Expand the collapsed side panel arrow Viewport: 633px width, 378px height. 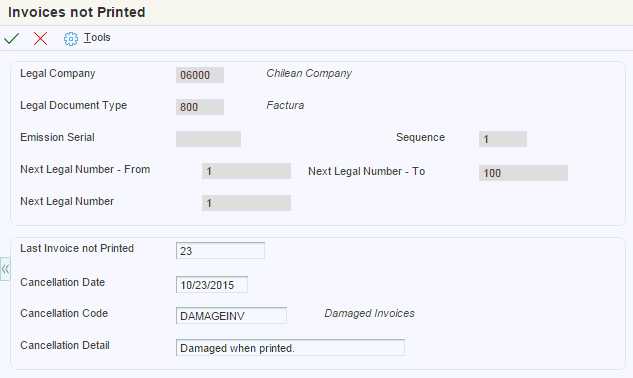(x=5, y=269)
